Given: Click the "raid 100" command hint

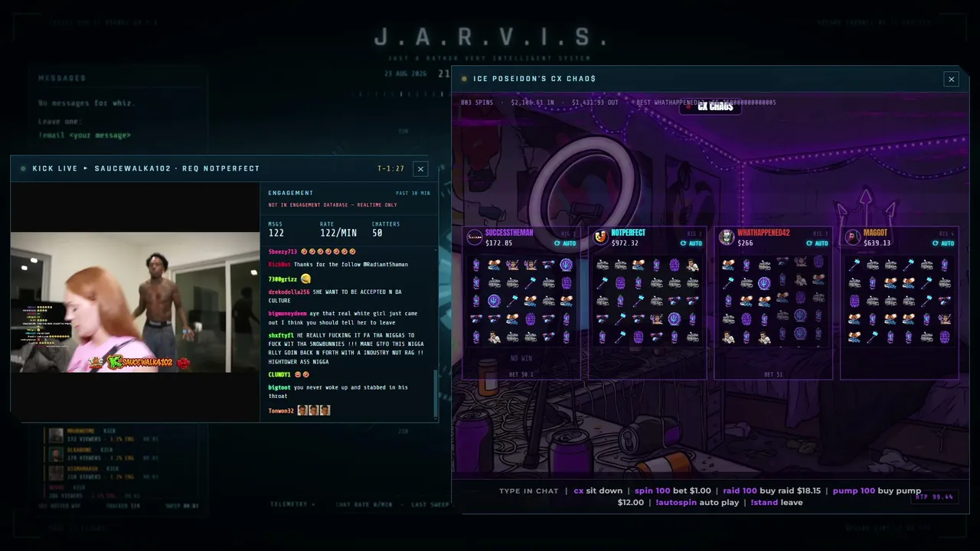Looking at the screenshot, I should 740,491.
